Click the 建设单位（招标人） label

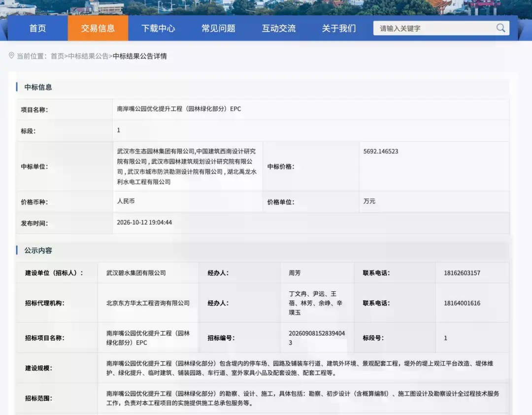[x=54, y=273]
